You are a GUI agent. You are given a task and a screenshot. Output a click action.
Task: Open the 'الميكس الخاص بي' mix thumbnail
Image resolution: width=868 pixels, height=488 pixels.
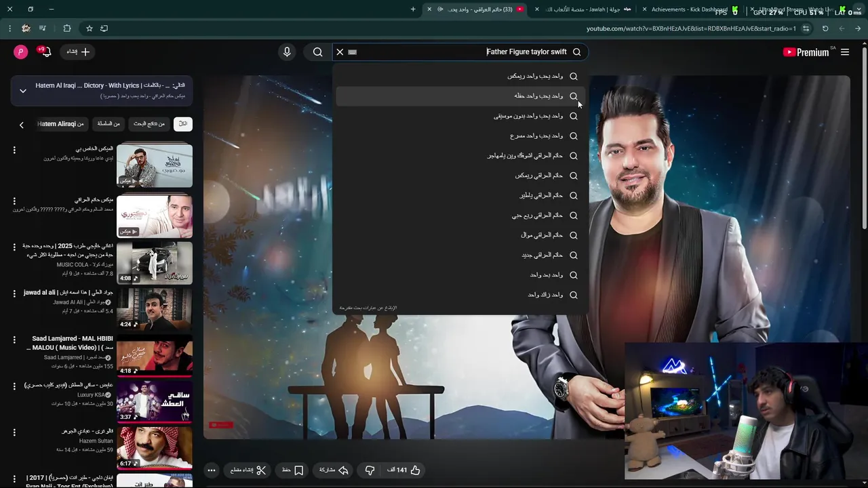(x=155, y=165)
